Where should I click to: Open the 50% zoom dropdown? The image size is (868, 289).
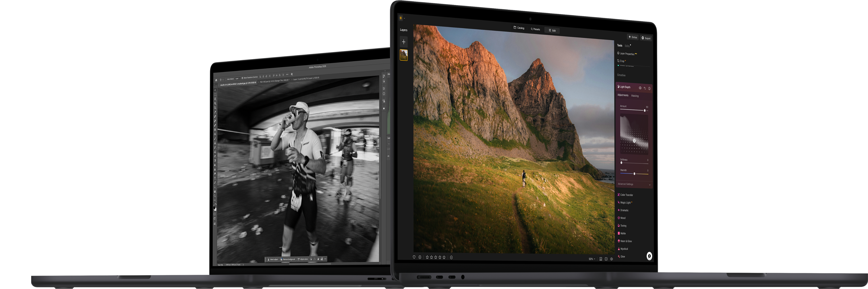(x=592, y=259)
